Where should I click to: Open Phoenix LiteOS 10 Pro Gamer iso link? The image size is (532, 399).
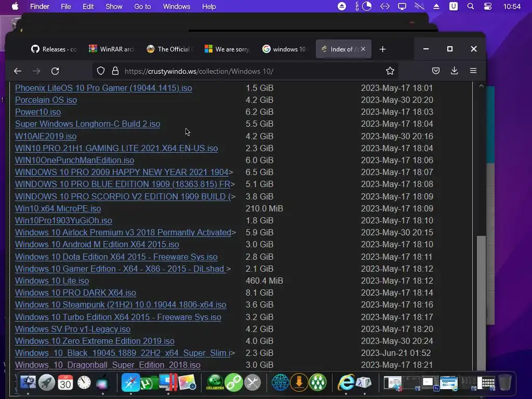click(x=103, y=88)
